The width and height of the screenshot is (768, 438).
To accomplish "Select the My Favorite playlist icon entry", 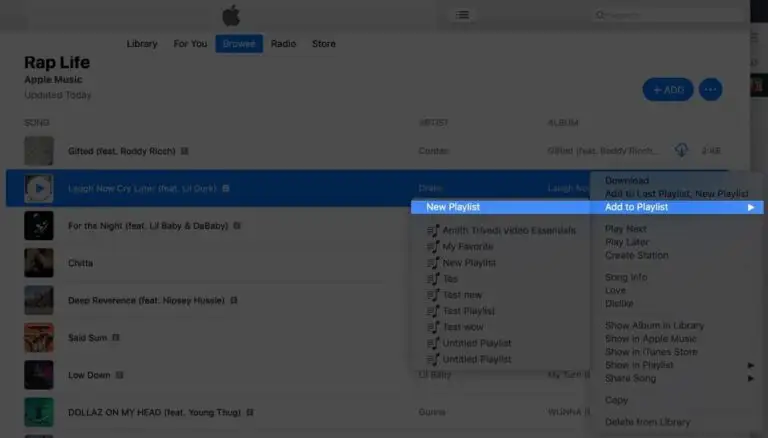I will (433, 246).
